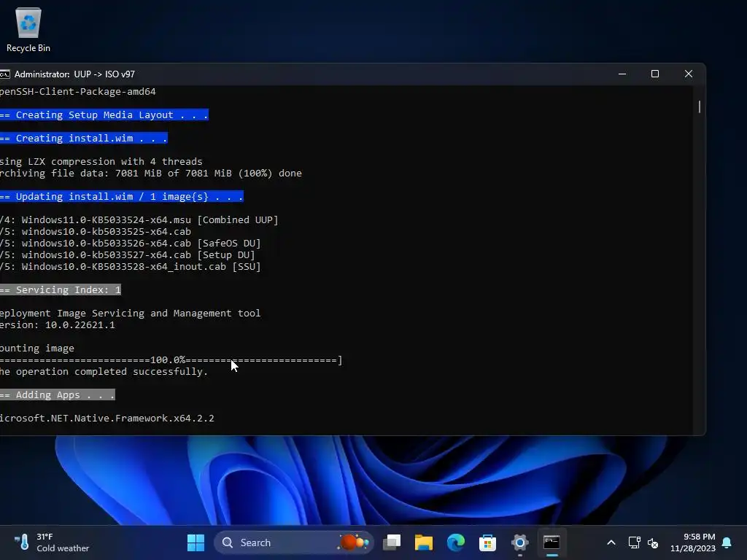Open network status tray icon
747x560 pixels.
click(x=634, y=542)
